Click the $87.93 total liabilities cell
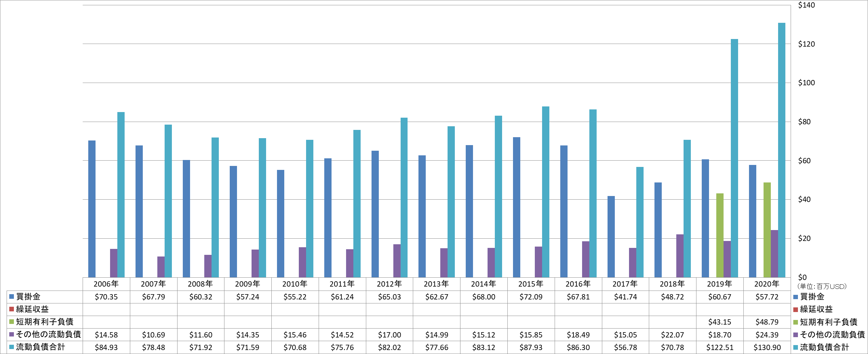This screenshot has width=868, height=354. click(x=531, y=347)
